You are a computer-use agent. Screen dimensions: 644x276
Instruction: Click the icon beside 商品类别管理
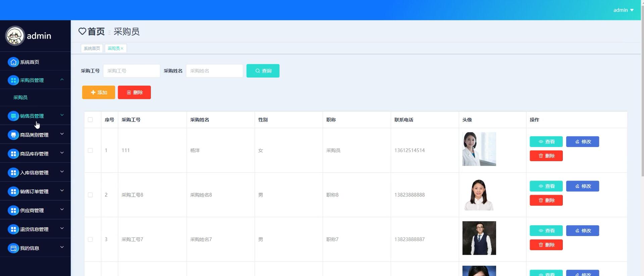point(13,135)
